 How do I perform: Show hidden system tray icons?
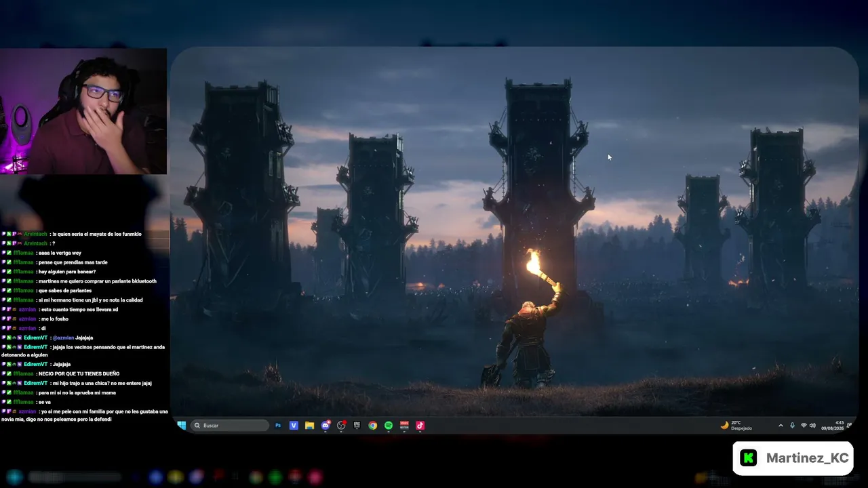781,426
